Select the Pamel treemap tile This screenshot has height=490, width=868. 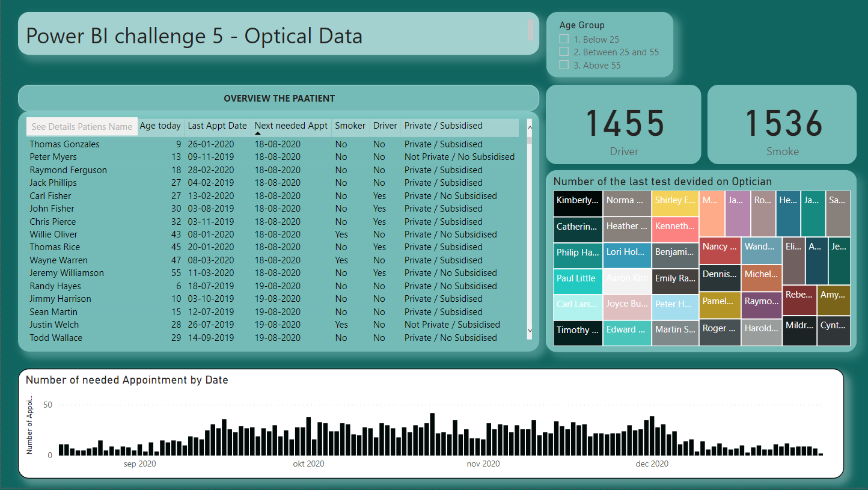pyautogui.click(x=720, y=305)
